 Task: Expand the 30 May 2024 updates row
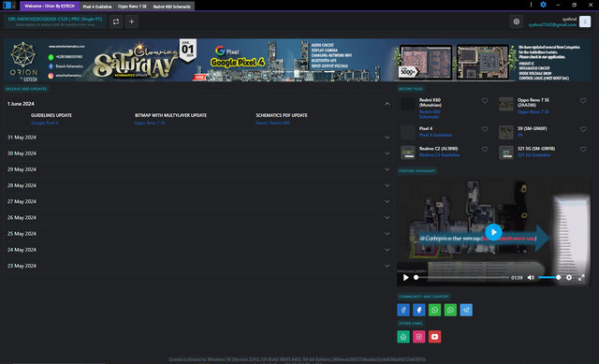point(198,153)
